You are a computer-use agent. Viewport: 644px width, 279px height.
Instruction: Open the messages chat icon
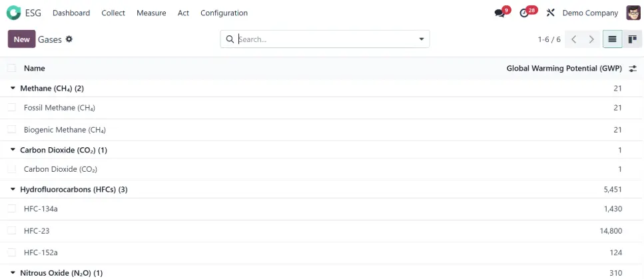coord(499,13)
